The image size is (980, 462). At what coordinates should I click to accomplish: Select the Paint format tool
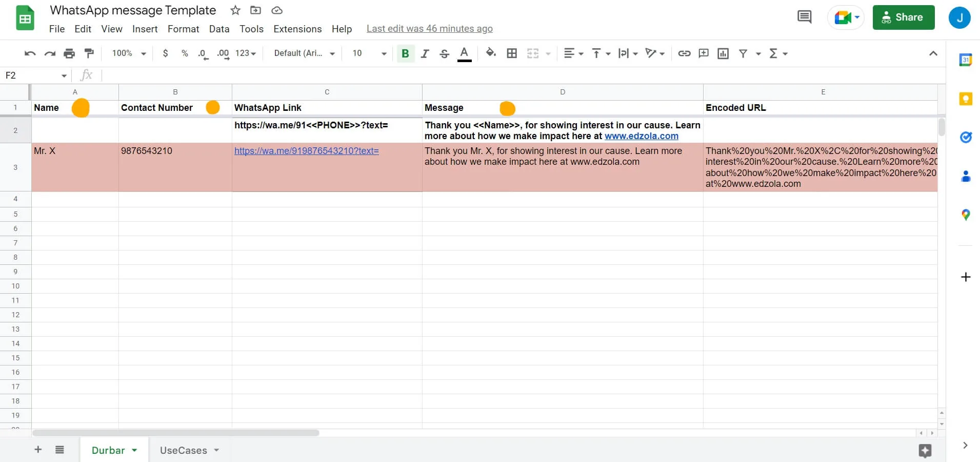click(x=89, y=53)
